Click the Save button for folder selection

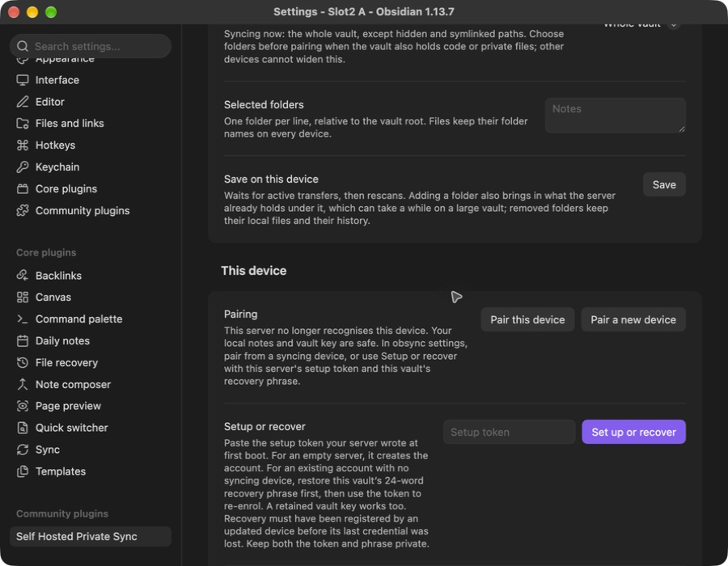point(664,184)
